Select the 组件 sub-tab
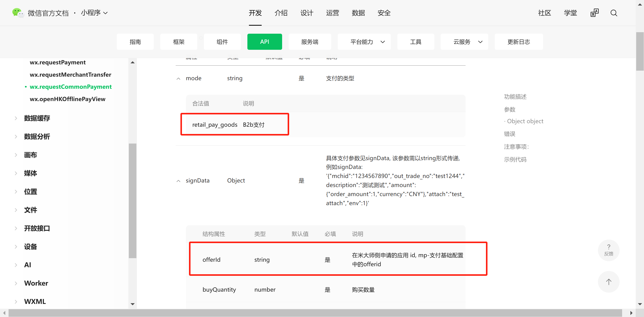The height and width of the screenshot is (317, 644). pyautogui.click(x=222, y=42)
